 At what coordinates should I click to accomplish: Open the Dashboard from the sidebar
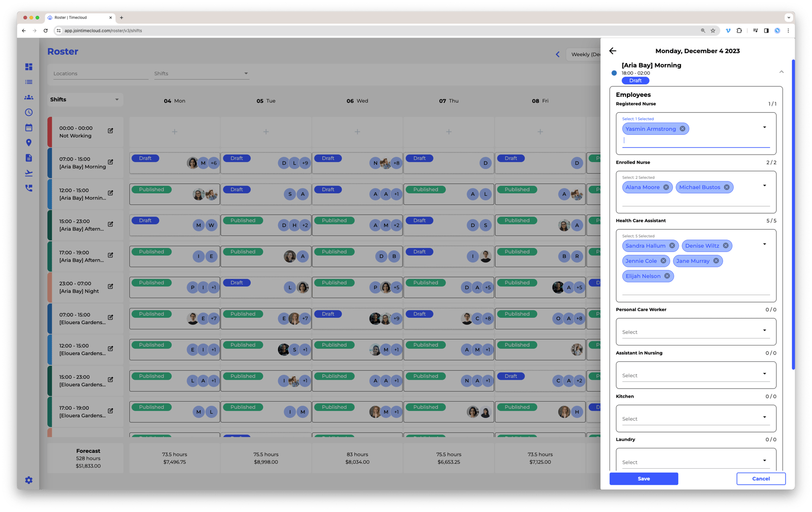28,67
